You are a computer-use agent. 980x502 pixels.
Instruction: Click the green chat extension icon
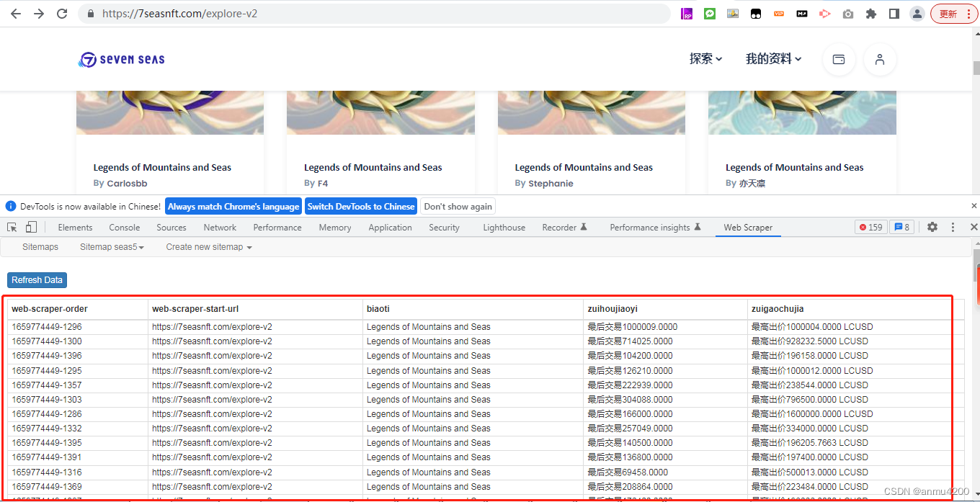(710, 14)
